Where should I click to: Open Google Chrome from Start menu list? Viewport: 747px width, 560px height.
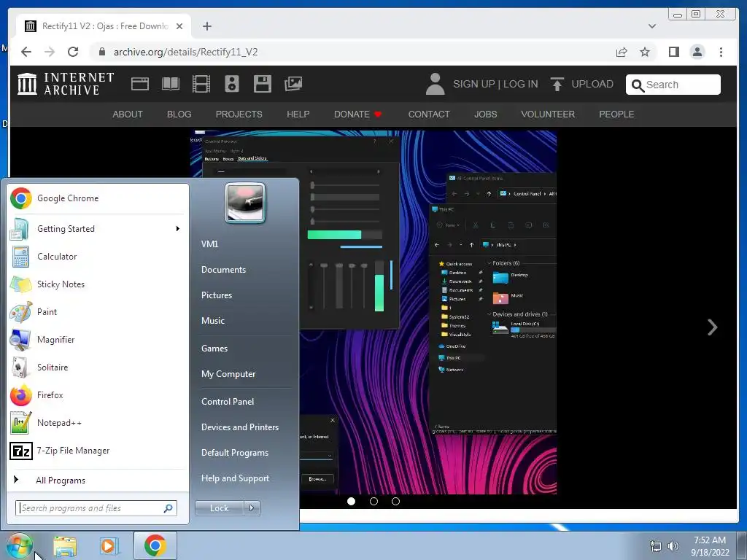(98, 198)
